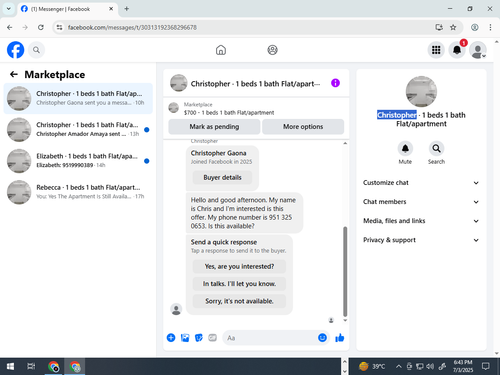Viewport: 500px width, 375px height.
Task: Click listing thumbnail in Marketplace banner
Action: (173, 108)
